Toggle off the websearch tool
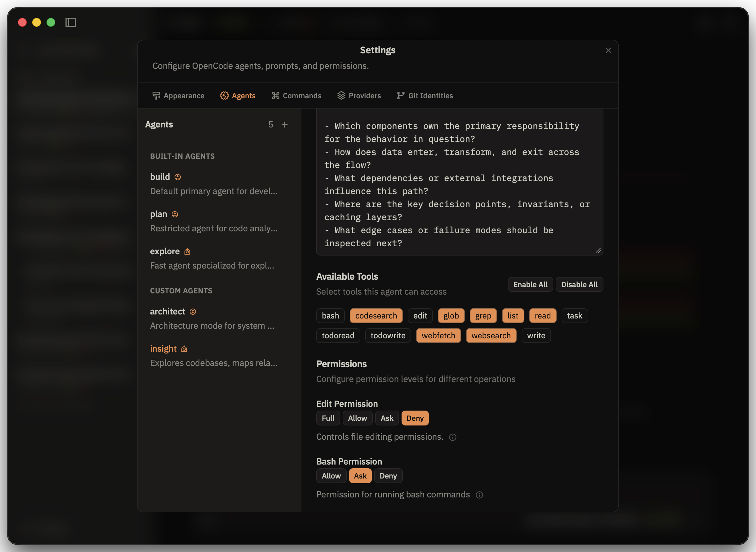 pos(491,336)
